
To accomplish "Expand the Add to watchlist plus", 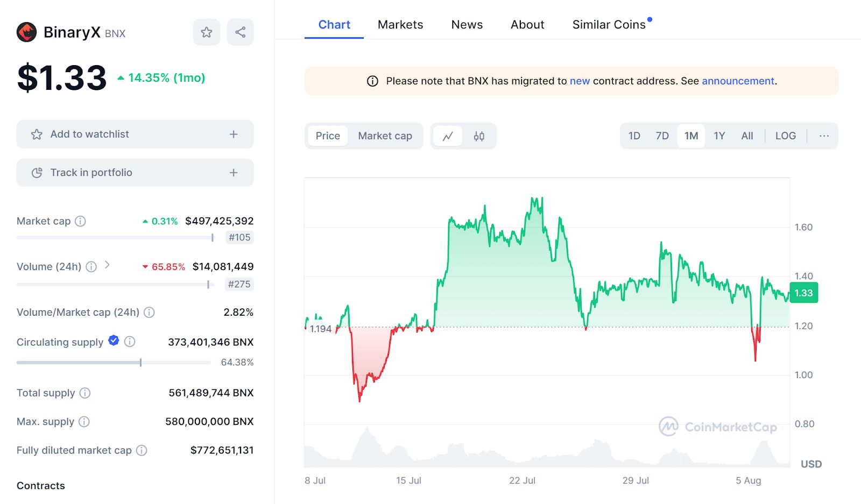I will tap(234, 134).
